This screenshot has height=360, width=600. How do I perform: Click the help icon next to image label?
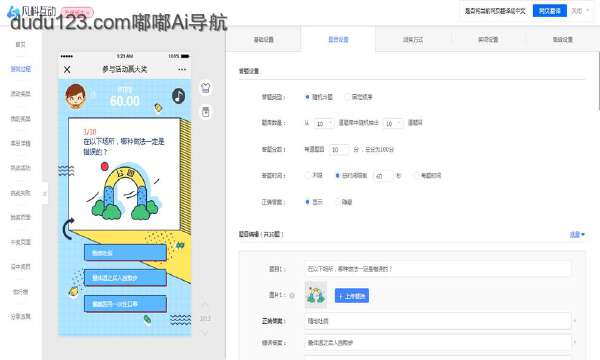[x=292, y=295]
